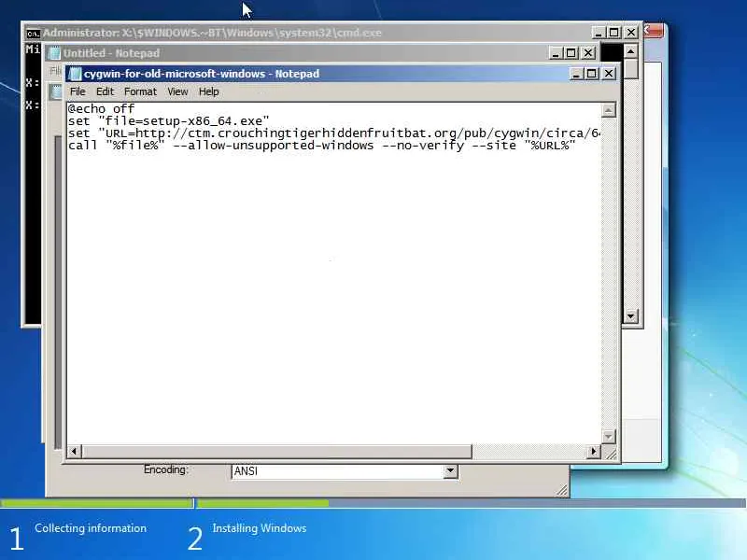Open the Encoding ANSI dropdown
Screen dimensions: 747x560
450,471
